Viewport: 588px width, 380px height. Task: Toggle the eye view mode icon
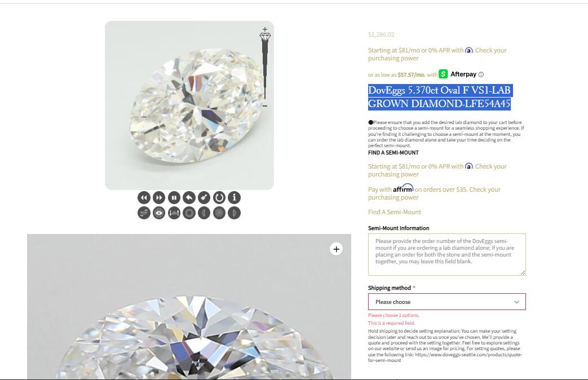[x=159, y=213]
